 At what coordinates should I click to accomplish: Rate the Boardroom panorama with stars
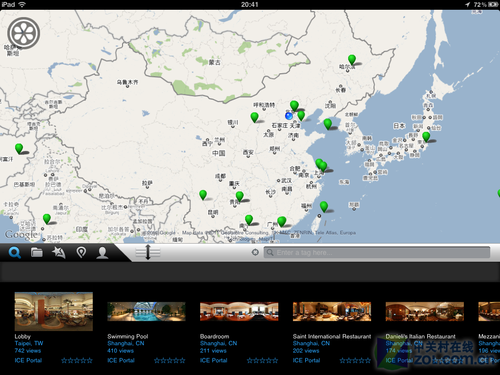(262, 360)
